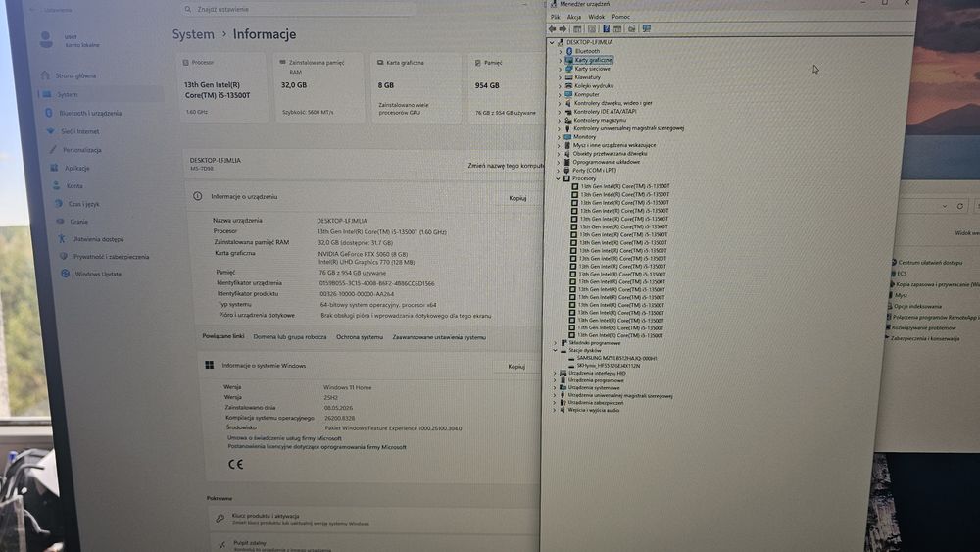Click the Back arrow in Device Manager toolbar
Image resolution: width=980 pixels, height=552 pixels.
pyautogui.click(x=552, y=28)
